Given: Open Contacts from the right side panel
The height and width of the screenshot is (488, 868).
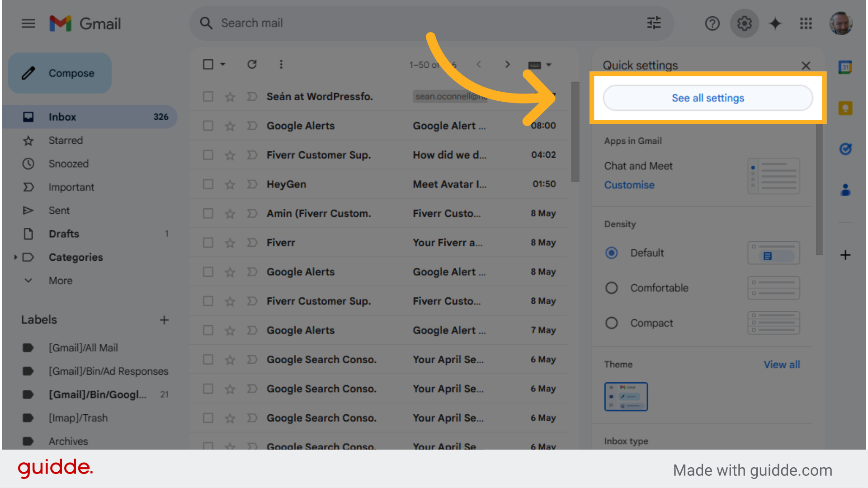Looking at the screenshot, I should point(845,190).
